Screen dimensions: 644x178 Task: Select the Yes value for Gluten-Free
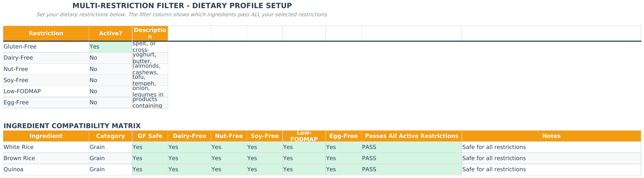[111, 47]
